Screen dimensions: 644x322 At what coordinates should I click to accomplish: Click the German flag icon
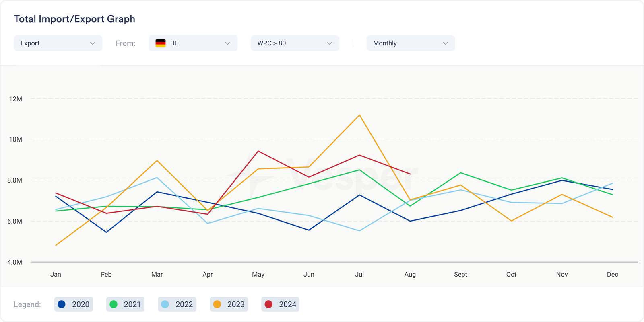161,43
